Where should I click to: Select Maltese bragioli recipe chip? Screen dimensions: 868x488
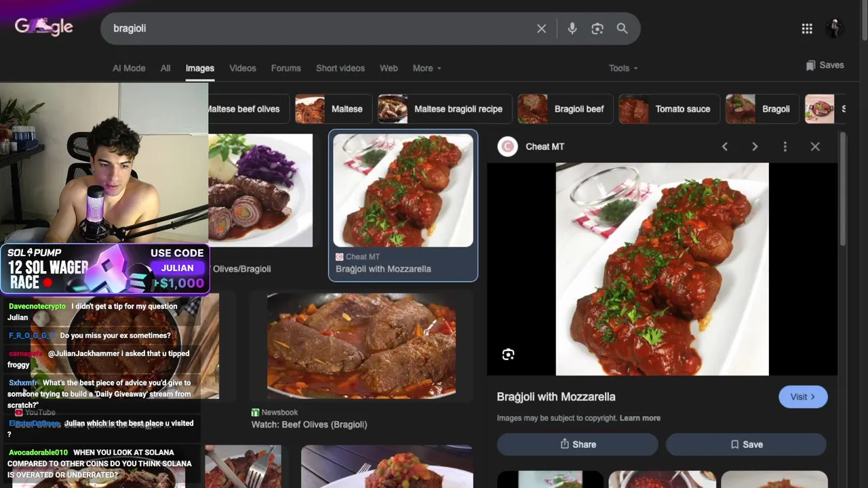444,108
